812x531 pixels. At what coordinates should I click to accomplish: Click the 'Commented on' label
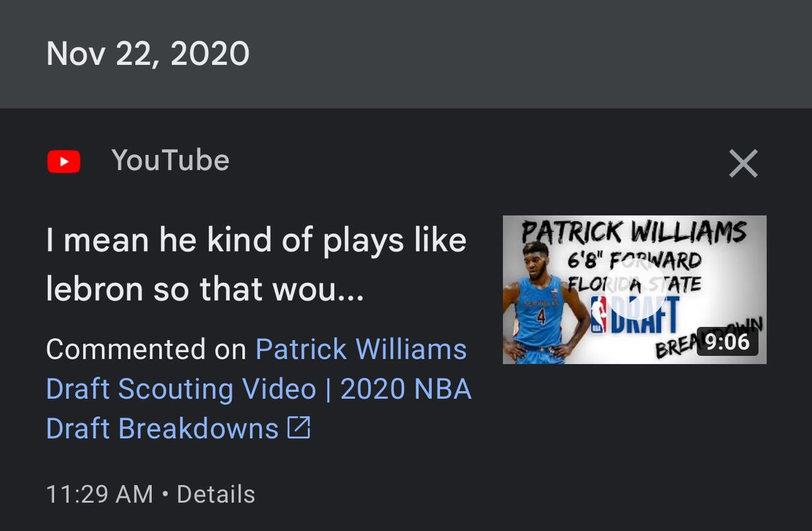[146, 350]
